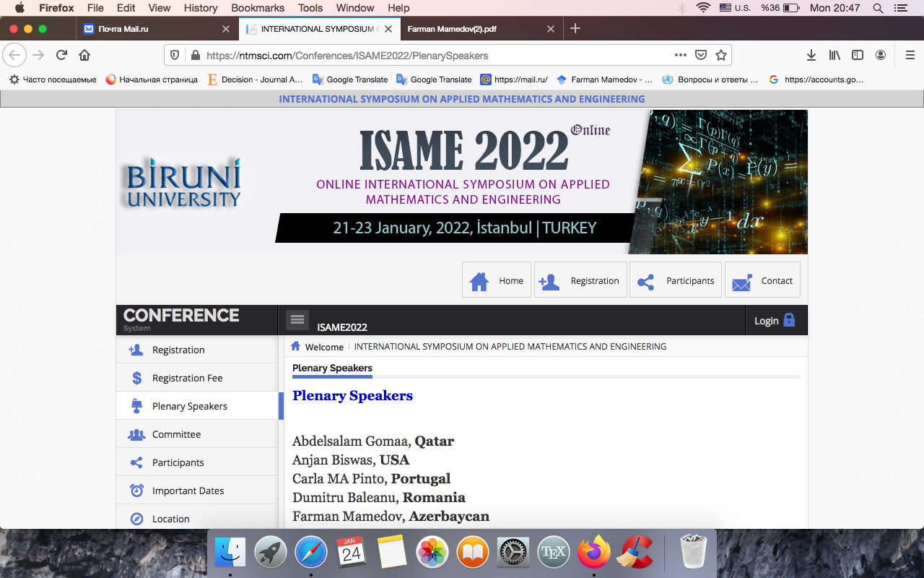Click the Contact button with envelope
924x578 pixels.
762,280
